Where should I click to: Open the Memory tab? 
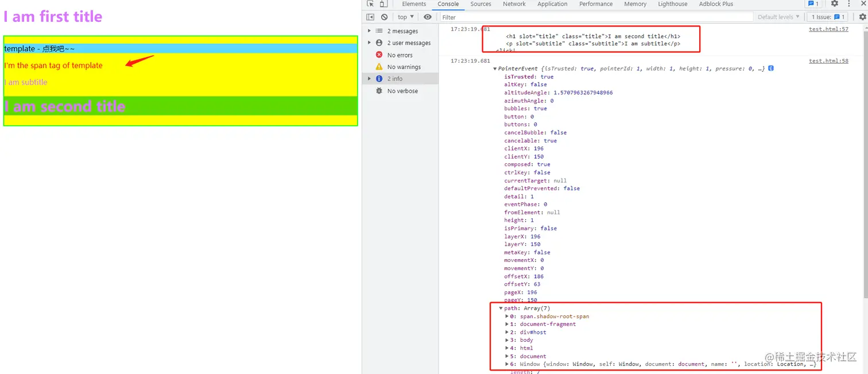pos(635,4)
